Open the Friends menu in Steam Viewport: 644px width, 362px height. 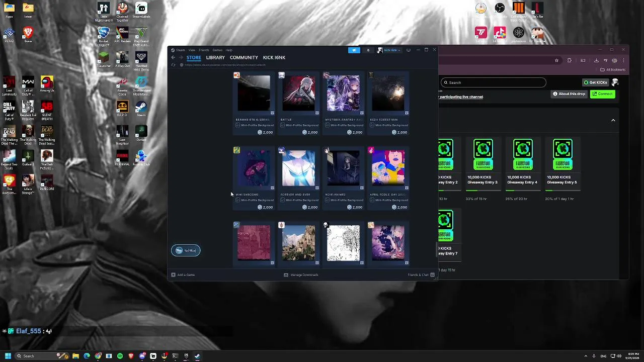tap(204, 50)
